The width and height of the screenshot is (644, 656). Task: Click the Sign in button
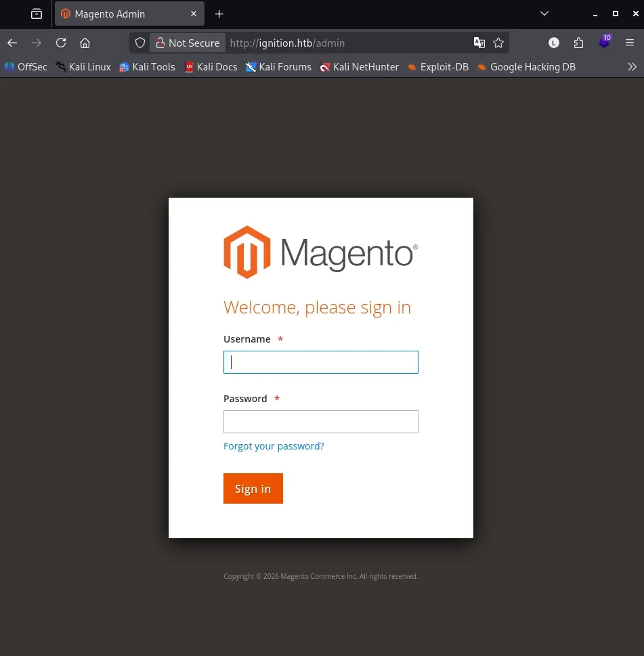[x=253, y=488]
